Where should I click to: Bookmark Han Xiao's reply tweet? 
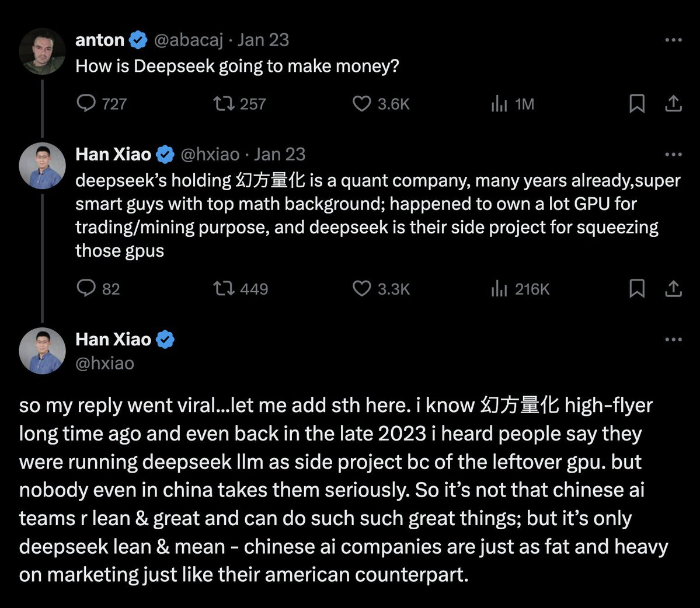click(637, 289)
